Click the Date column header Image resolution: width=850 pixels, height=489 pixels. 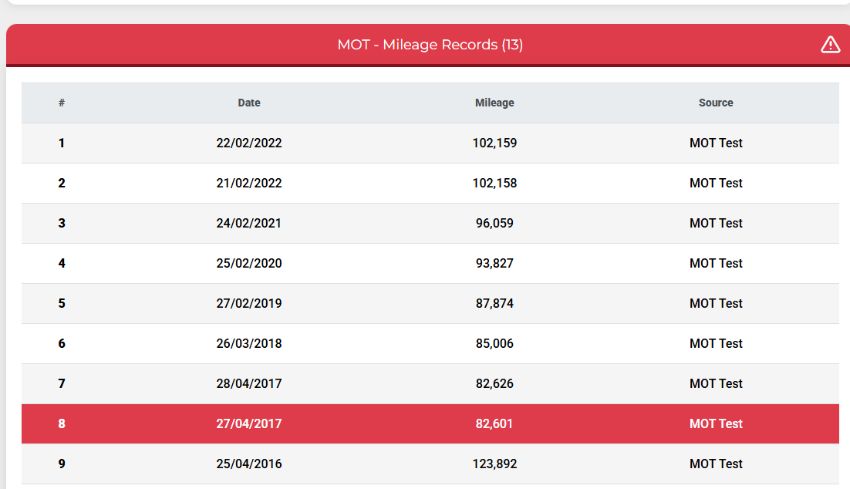pyautogui.click(x=249, y=103)
